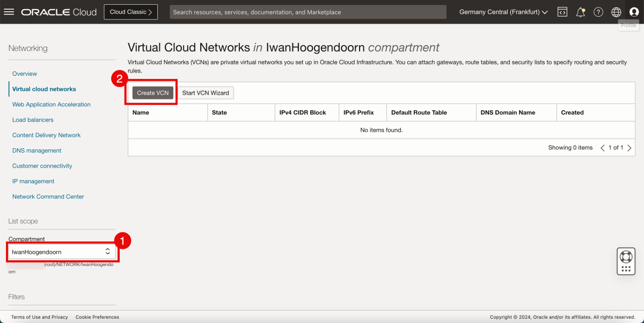Open Network Command Center
644x323 pixels.
(x=48, y=196)
